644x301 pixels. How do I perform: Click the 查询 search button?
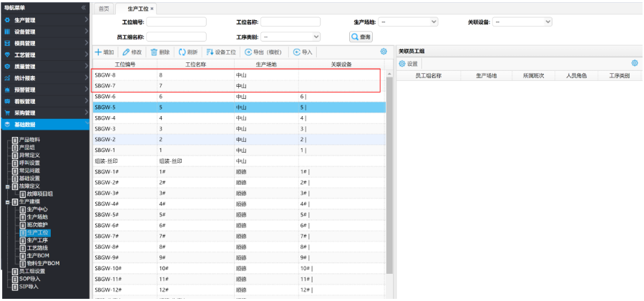(x=361, y=37)
